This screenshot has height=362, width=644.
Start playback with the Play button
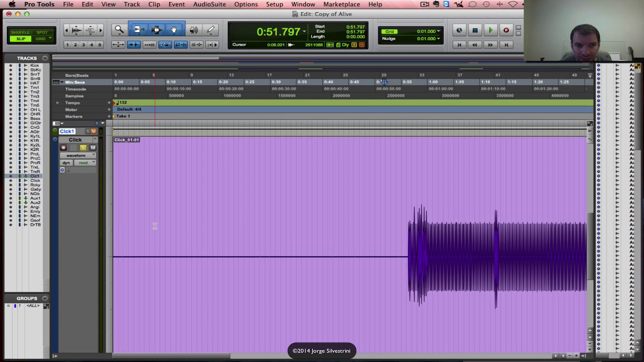point(491,30)
